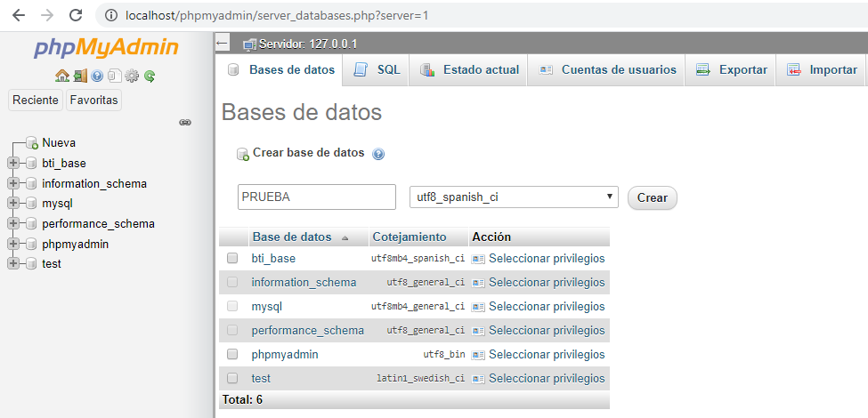This screenshot has width=868, height=418.
Task: Switch to the Bases de datos tab
Action: click(282, 70)
